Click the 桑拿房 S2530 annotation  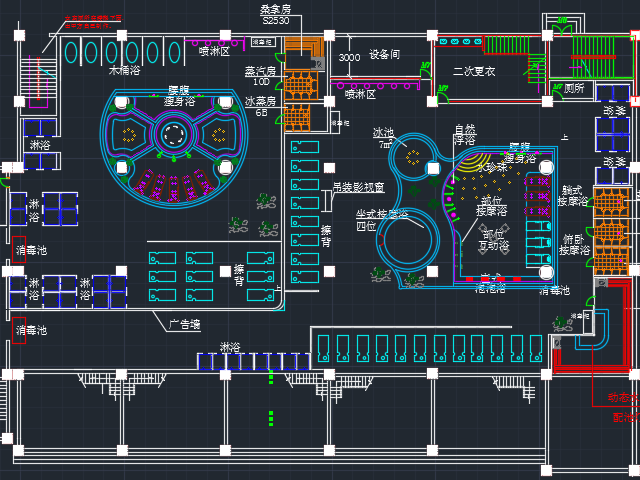click(276, 14)
